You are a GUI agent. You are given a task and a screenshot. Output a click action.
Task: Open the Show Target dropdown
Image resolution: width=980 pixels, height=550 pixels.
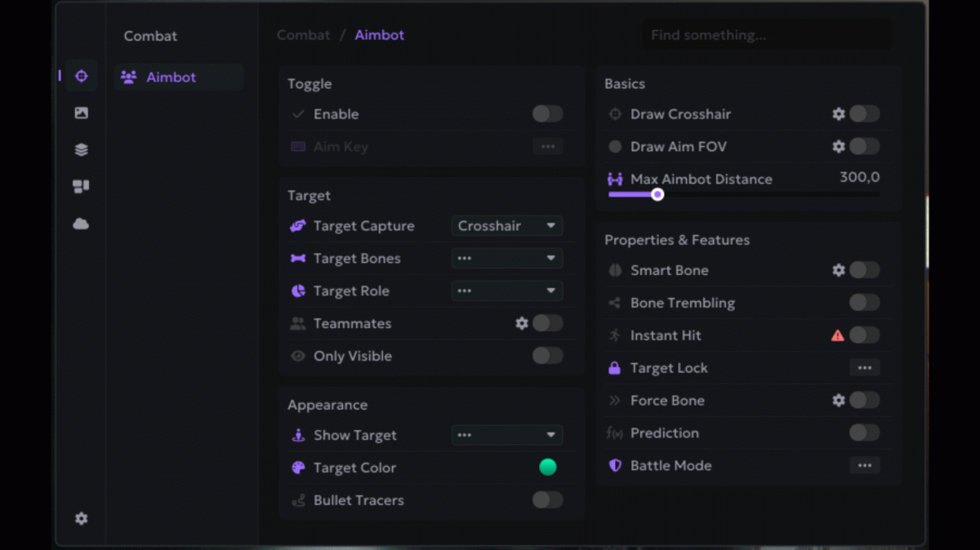[506, 435]
